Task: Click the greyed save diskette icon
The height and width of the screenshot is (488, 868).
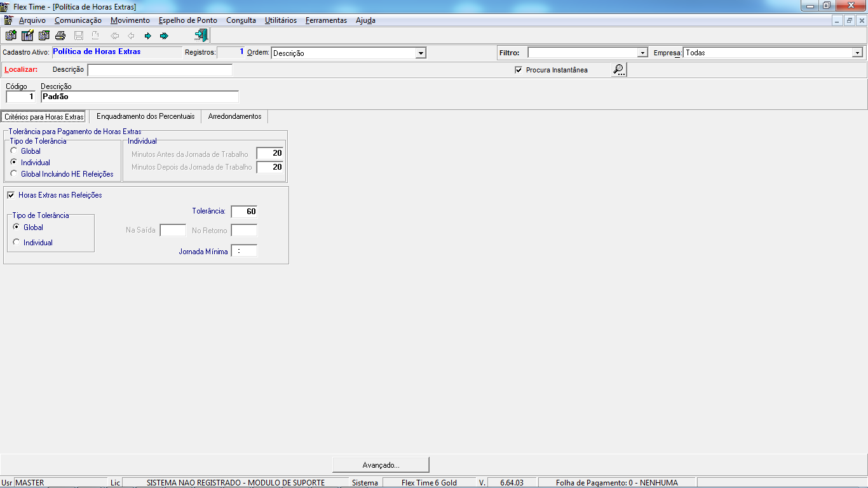Action: point(79,36)
